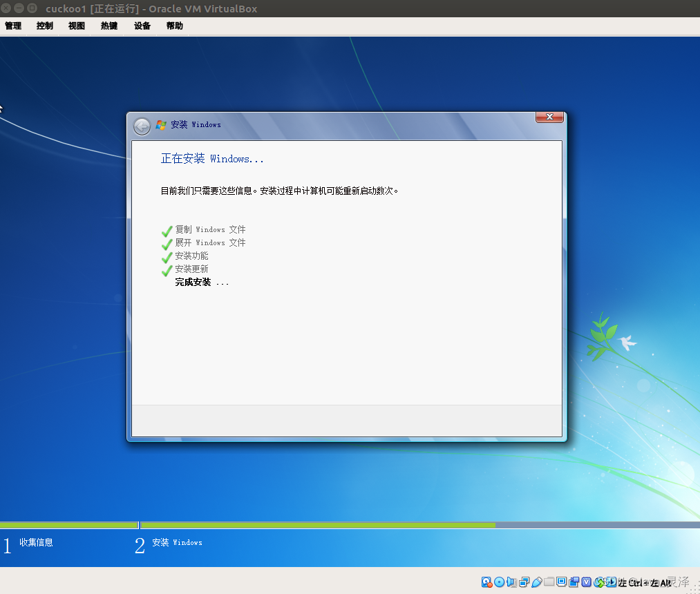Open the 管理 dropdown
700x594 pixels.
tap(12, 26)
